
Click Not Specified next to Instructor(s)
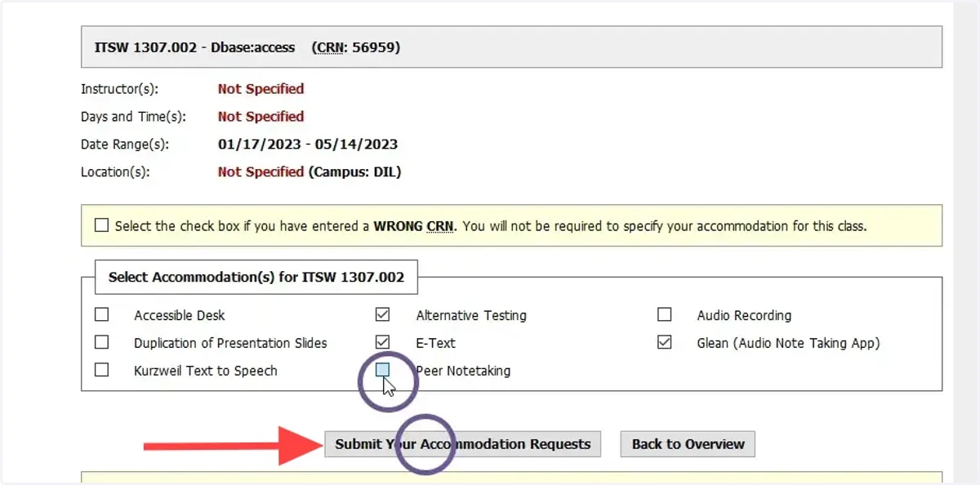point(261,89)
